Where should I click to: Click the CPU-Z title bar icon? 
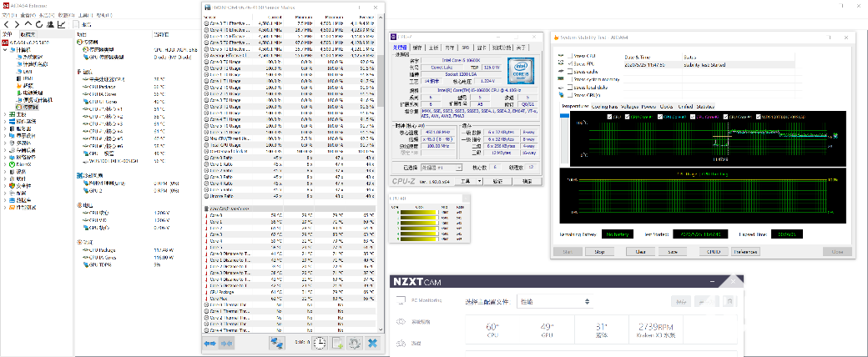pyautogui.click(x=394, y=37)
